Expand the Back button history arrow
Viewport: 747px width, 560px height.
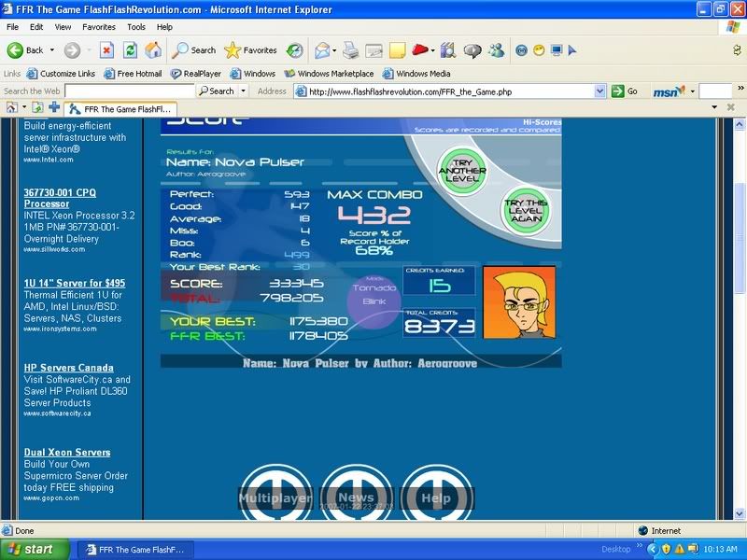click(50, 50)
